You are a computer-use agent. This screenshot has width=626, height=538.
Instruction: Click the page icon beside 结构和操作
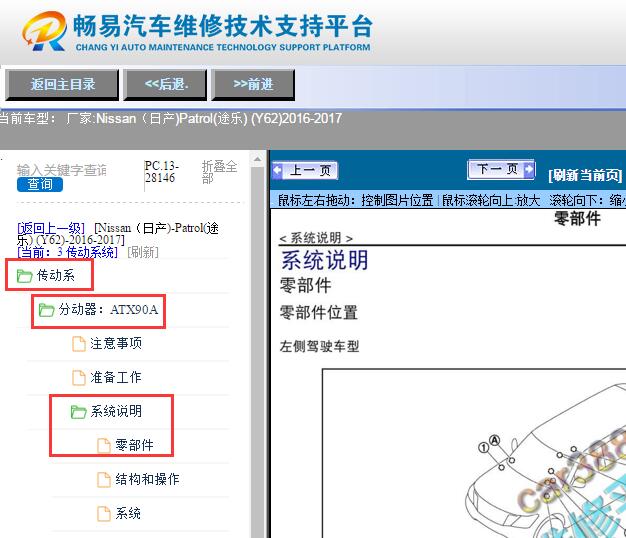[x=104, y=479]
